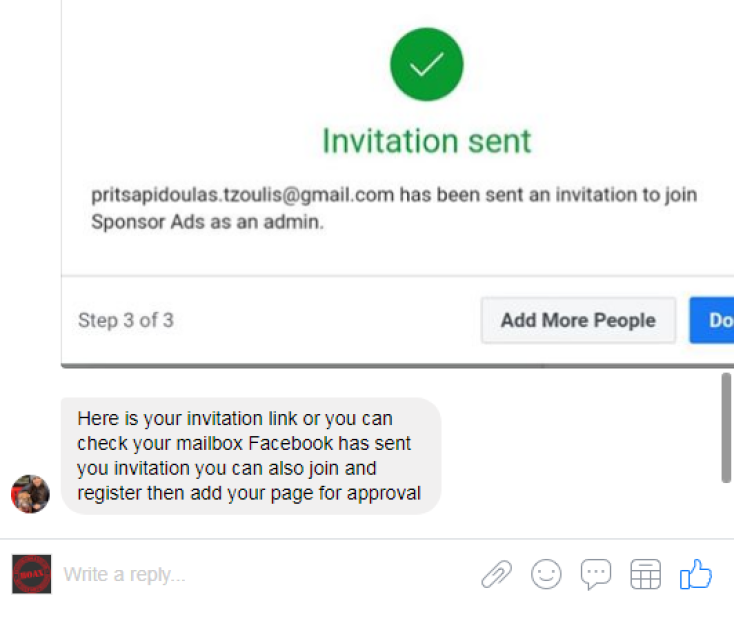This screenshot has width=734, height=639.
Task: Click the Step 3 of 3 label
Action: coord(126,320)
